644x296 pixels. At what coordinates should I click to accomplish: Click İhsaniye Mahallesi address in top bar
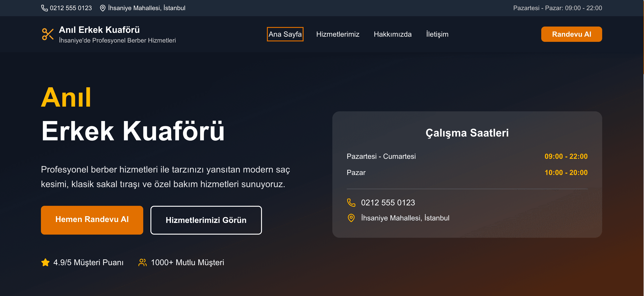[147, 8]
